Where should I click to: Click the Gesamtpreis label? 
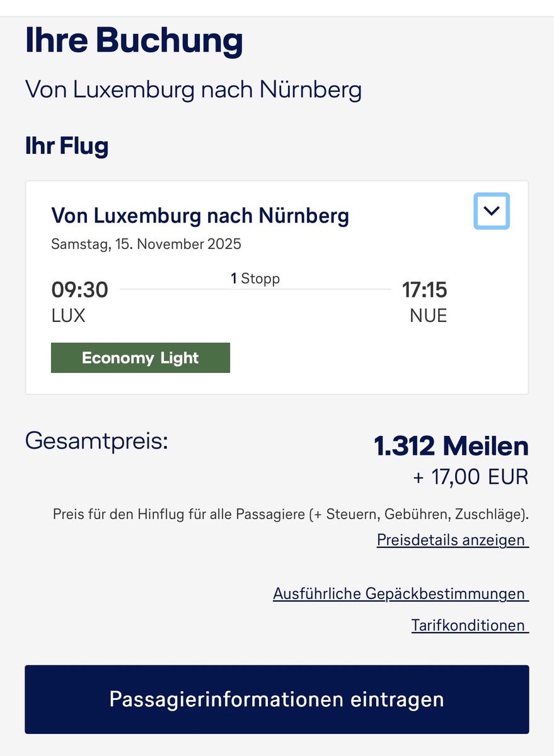97,440
